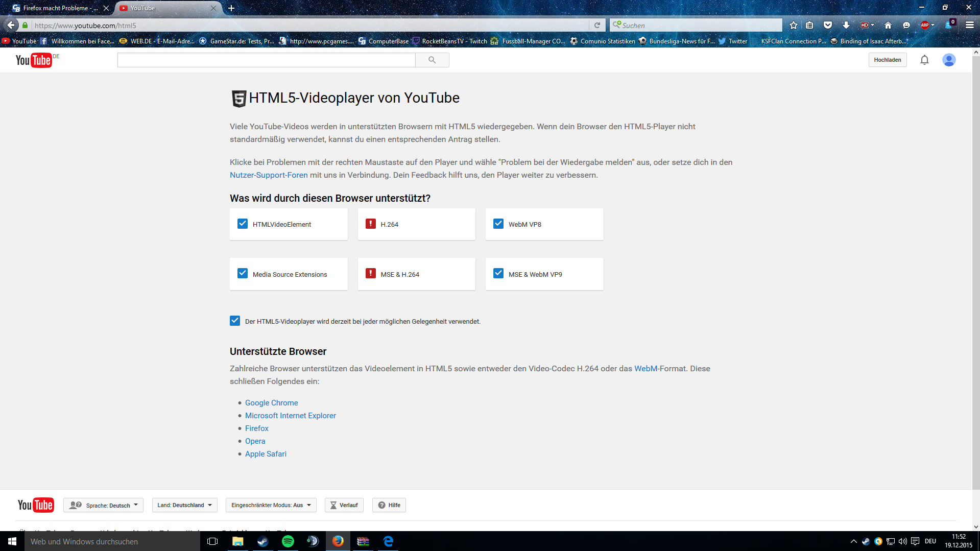The width and height of the screenshot is (980, 551).
Task: Open the Firefox browser link
Action: click(x=256, y=428)
